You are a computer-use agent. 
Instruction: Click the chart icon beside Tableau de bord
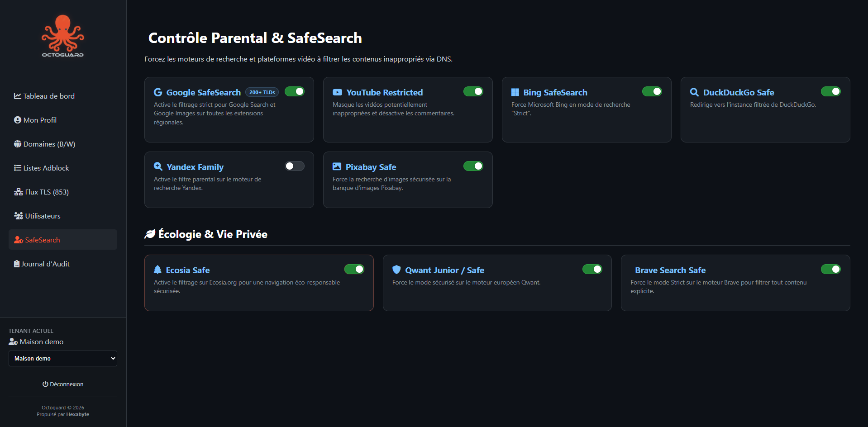pyautogui.click(x=17, y=96)
